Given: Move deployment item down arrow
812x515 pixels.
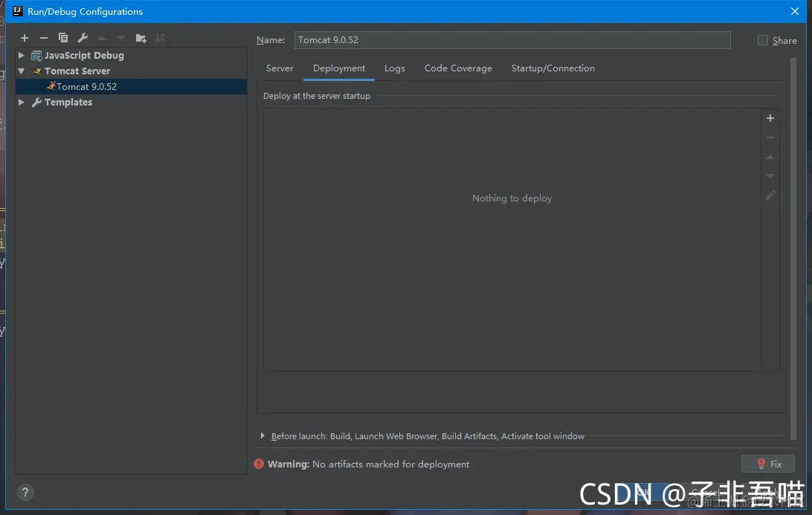Looking at the screenshot, I should tap(770, 176).
